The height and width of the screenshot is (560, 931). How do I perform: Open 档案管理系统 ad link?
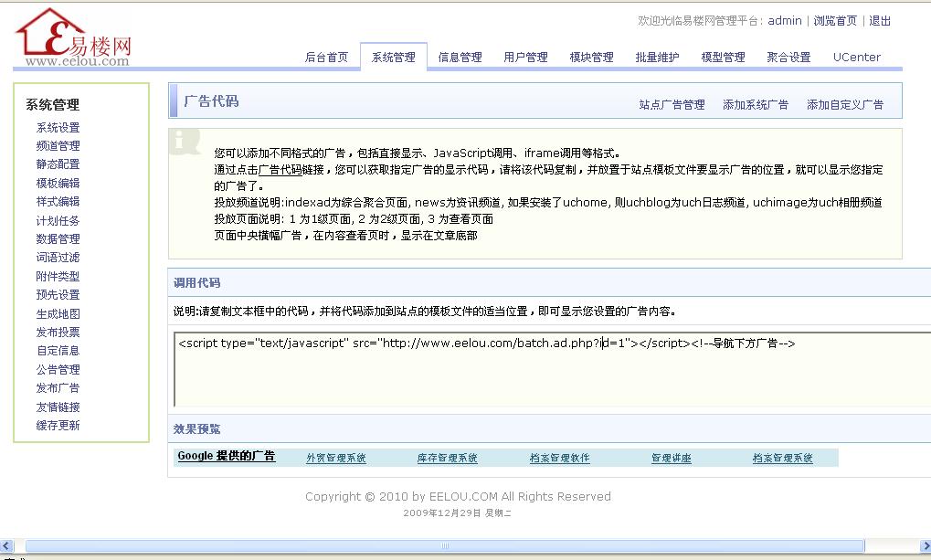pos(783,458)
